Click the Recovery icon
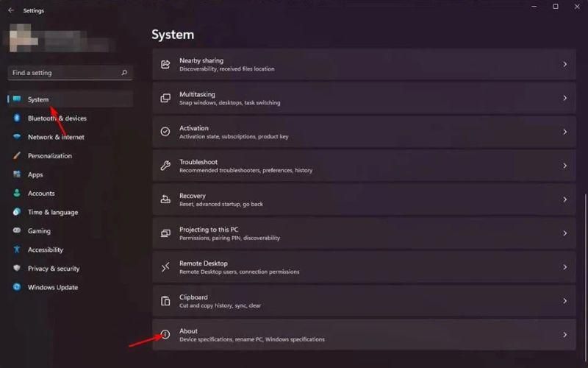588x368 pixels. [165, 199]
